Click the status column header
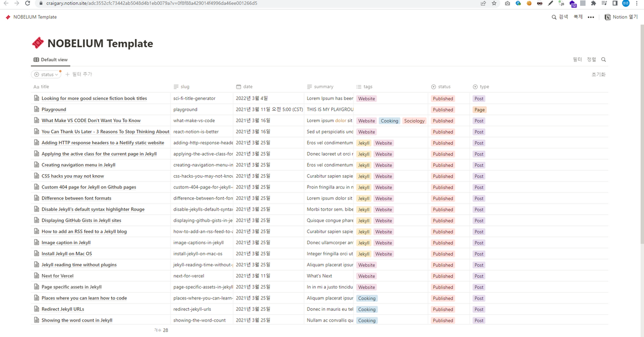The width and height of the screenshot is (644, 337). point(449,87)
